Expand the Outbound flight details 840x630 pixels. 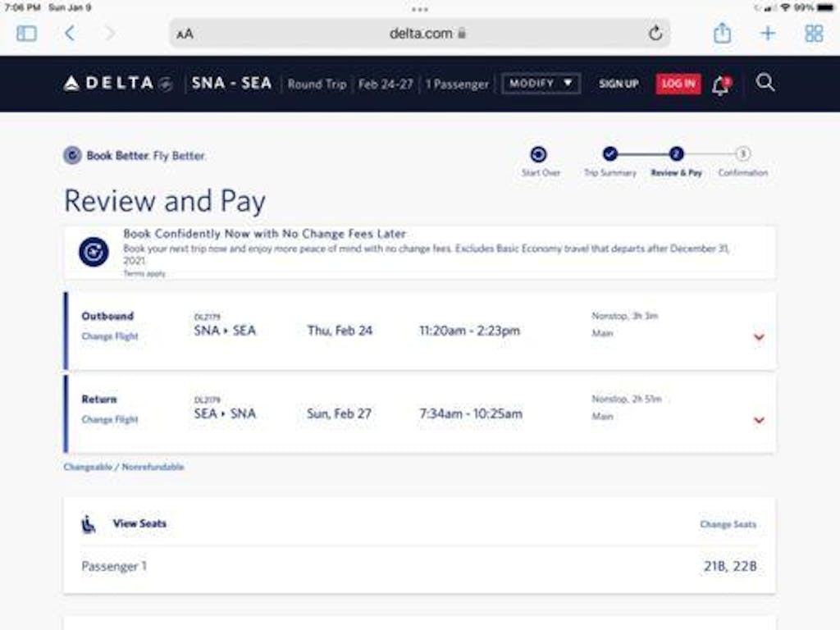pos(759,336)
